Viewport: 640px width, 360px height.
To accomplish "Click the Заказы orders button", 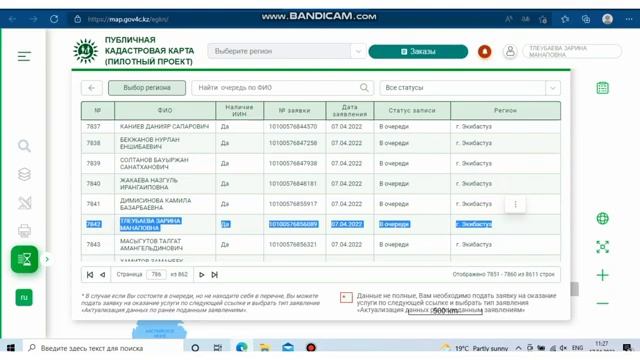I will tap(418, 51).
